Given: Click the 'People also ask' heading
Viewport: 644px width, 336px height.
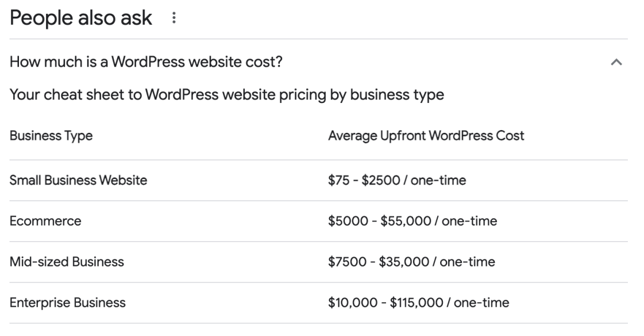Looking at the screenshot, I should click(x=81, y=18).
